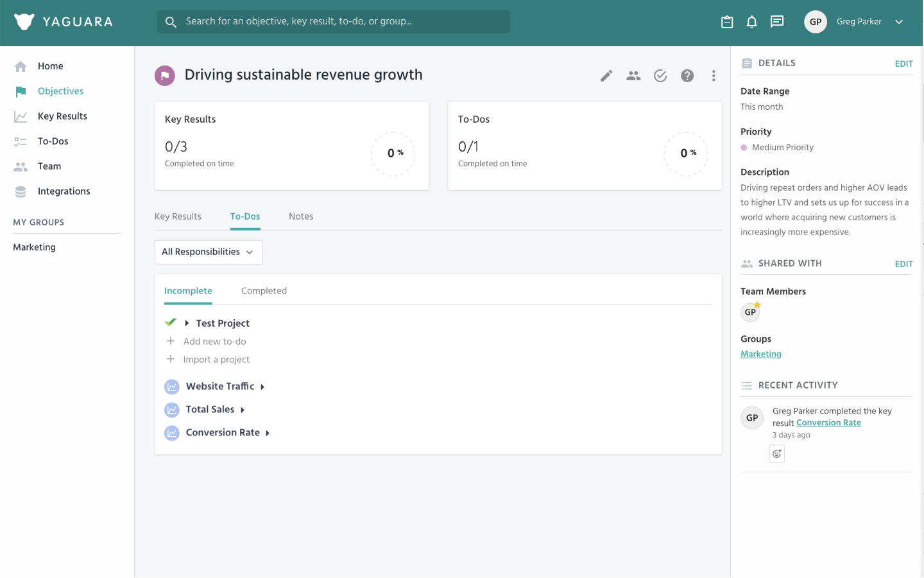Click the search objectives input field

click(x=334, y=22)
